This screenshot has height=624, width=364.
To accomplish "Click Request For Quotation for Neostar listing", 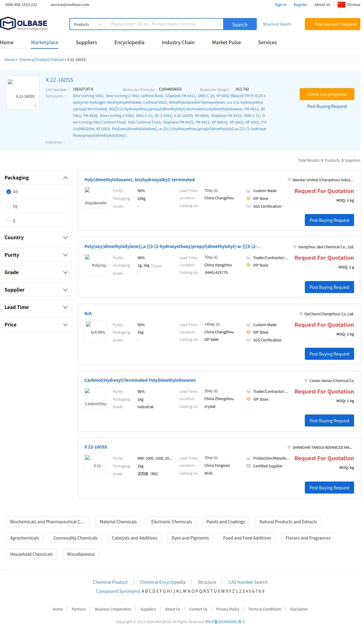I will click(x=324, y=191).
